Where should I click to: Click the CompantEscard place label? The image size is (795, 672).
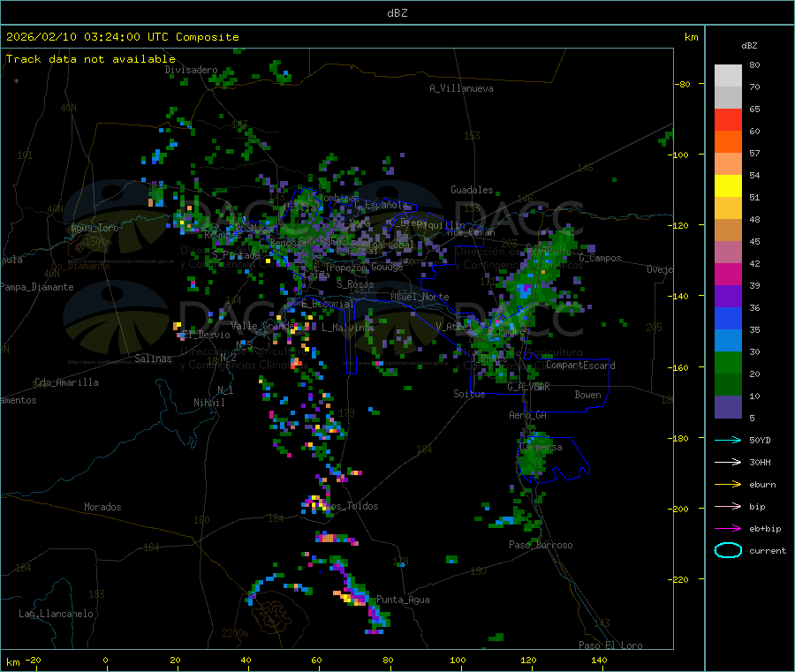pyautogui.click(x=580, y=366)
